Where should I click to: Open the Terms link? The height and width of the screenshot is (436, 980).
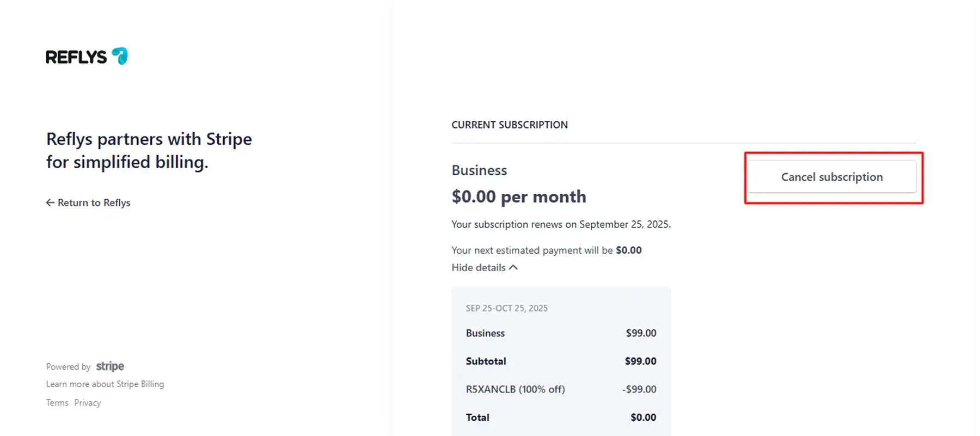pyautogui.click(x=57, y=403)
